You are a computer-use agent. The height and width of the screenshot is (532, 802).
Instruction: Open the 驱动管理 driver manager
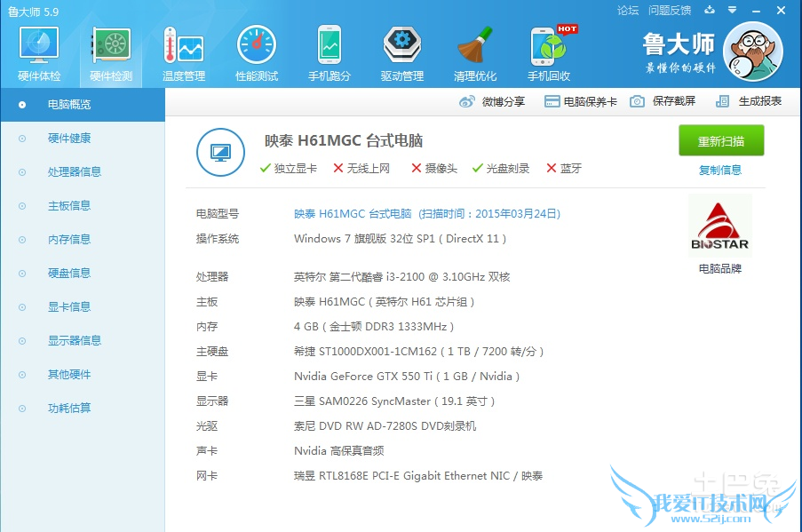click(401, 51)
